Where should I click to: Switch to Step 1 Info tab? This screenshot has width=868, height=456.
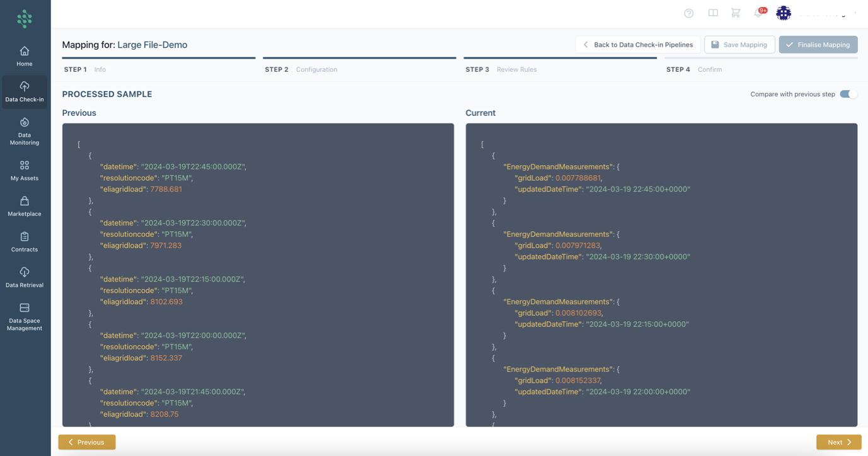click(x=85, y=69)
